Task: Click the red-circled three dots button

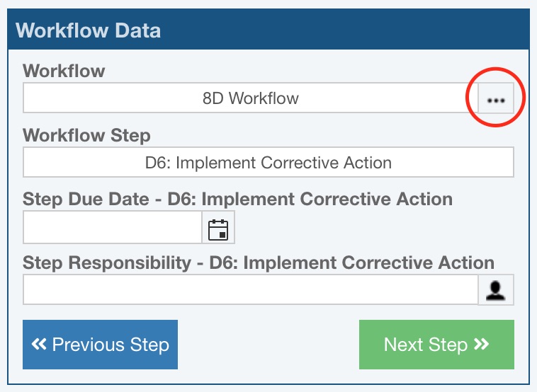Action: point(496,98)
